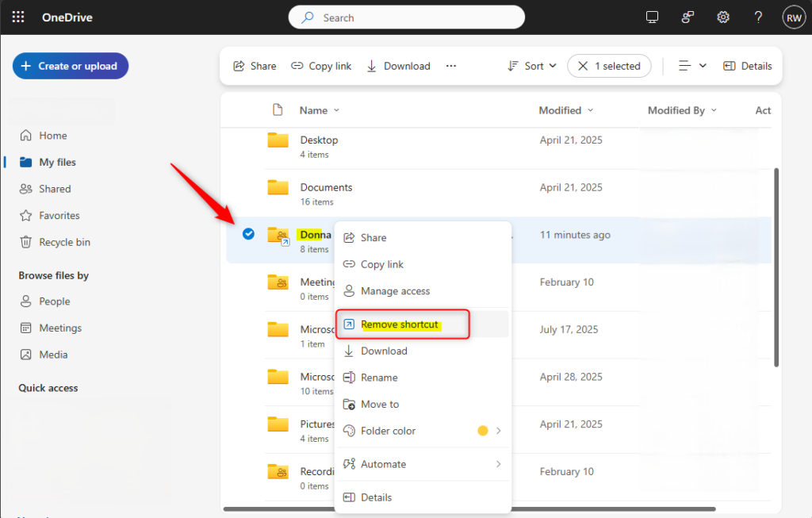Image resolution: width=812 pixels, height=518 pixels.
Task: Click the vertical scrollbar of file list
Action: (776, 267)
